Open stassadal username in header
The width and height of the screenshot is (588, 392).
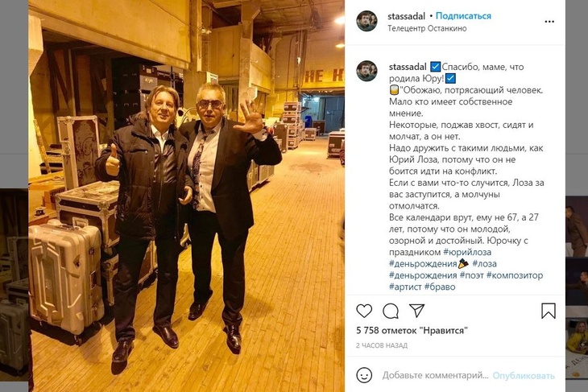[x=407, y=16]
